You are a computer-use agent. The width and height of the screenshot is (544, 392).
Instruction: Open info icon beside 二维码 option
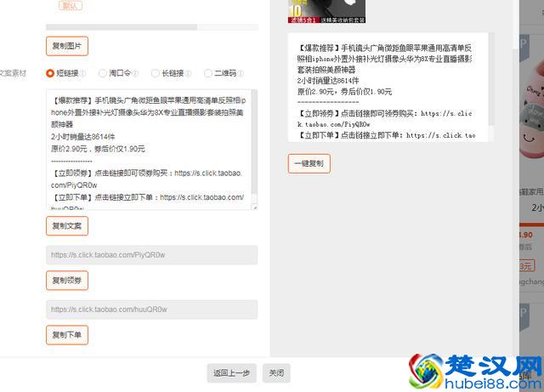[241, 74]
